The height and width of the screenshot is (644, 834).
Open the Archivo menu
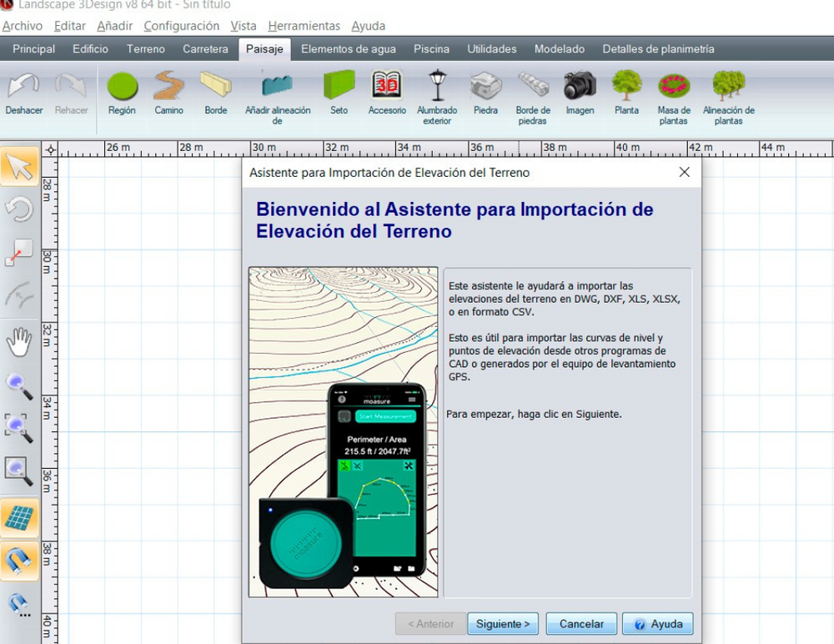23,26
